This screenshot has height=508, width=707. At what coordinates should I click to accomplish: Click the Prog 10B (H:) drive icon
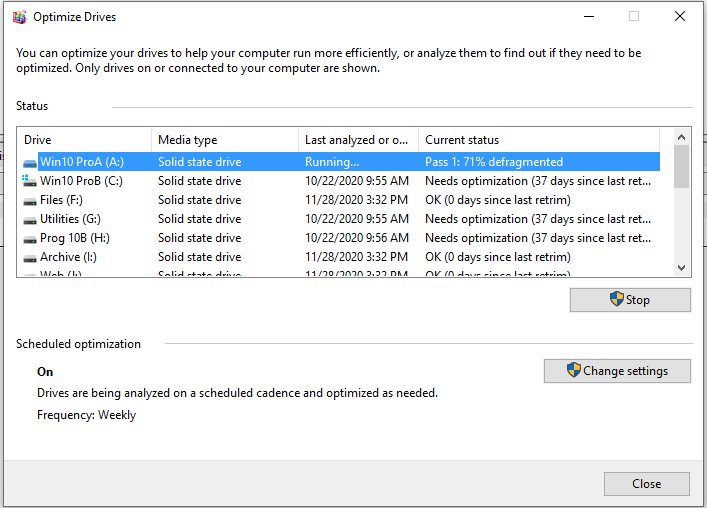pos(30,238)
